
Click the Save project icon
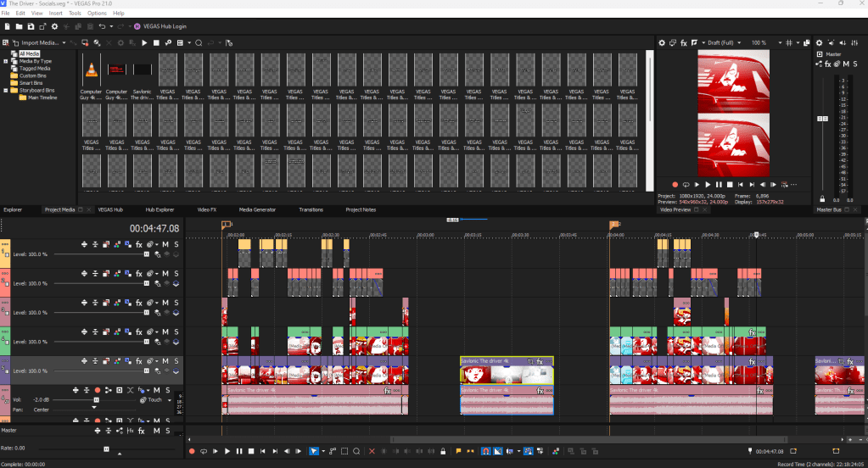[x=31, y=26]
